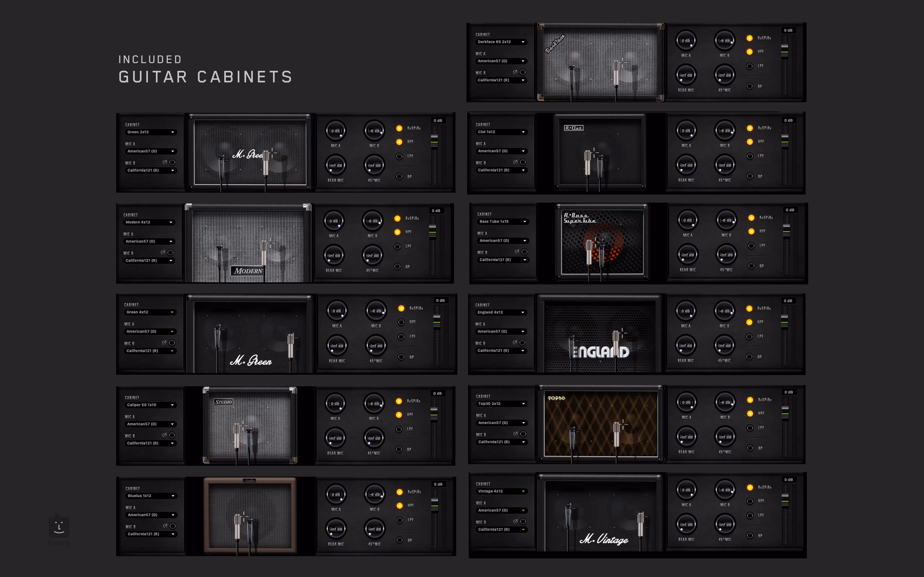Open MIC B California121 dropdown in England 4x12 panel
This screenshot has height=577, width=924.
[x=501, y=350]
